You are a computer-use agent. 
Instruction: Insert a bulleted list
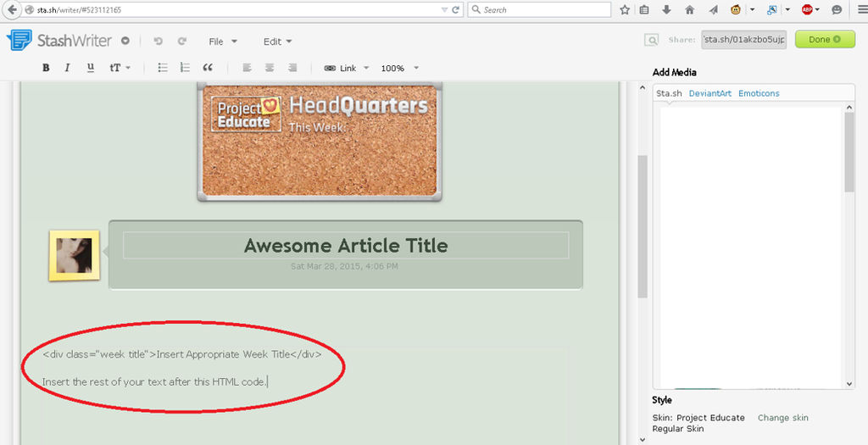point(162,68)
